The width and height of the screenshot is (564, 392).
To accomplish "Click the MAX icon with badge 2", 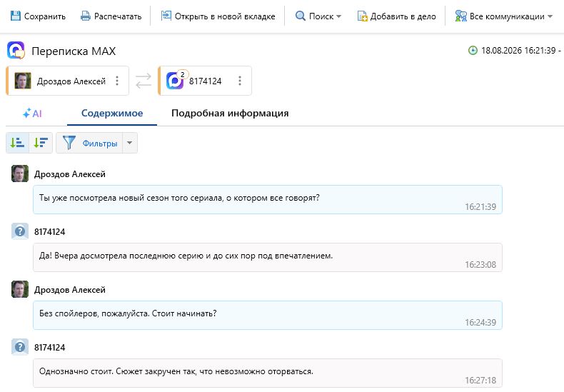I will pyautogui.click(x=176, y=80).
